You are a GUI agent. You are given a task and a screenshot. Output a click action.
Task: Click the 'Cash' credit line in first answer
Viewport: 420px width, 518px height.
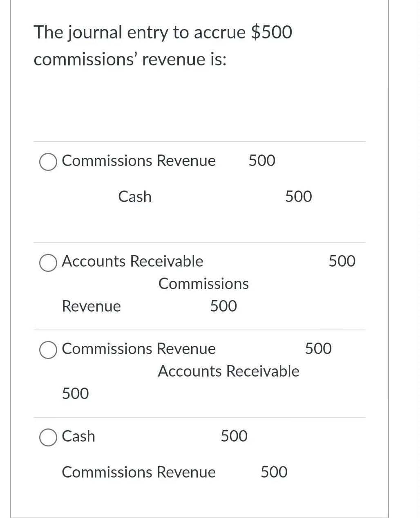(x=135, y=197)
